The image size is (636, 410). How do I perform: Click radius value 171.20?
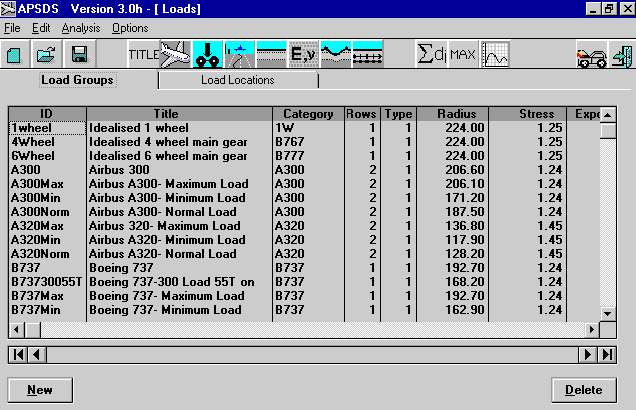pos(465,198)
